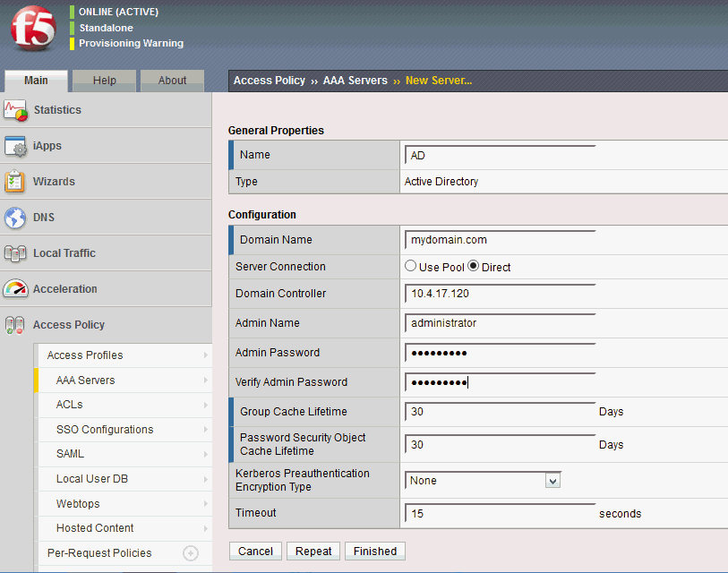Click the Finished button
The height and width of the screenshot is (573, 728).
374,552
